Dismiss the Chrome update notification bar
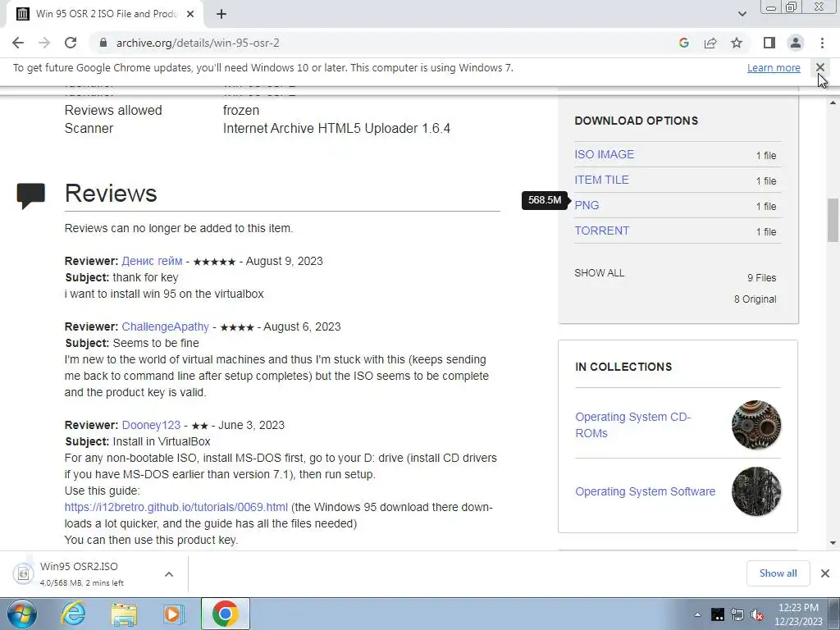840x630 pixels. click(x=819, y=67)
